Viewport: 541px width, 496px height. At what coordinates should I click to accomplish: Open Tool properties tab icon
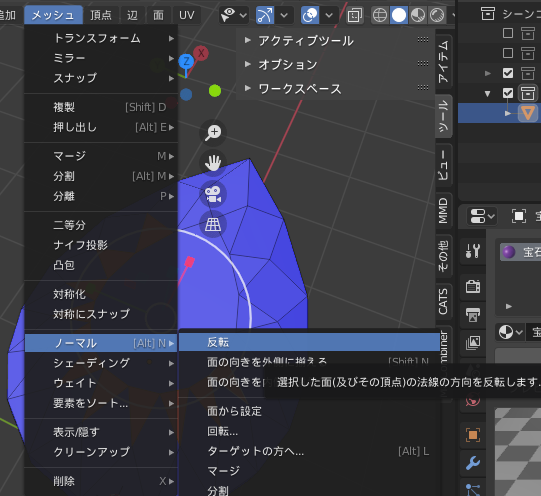click(x=473, y=251)
